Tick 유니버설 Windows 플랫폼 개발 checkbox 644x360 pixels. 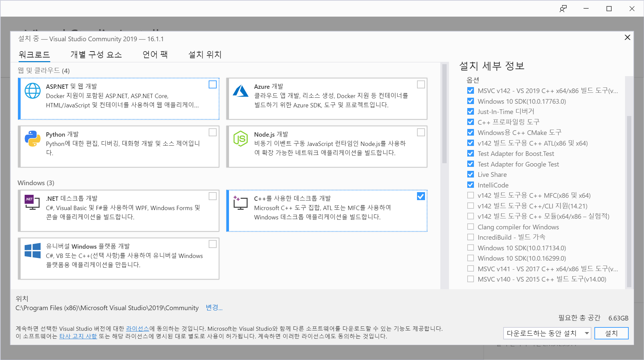[213, 244]
